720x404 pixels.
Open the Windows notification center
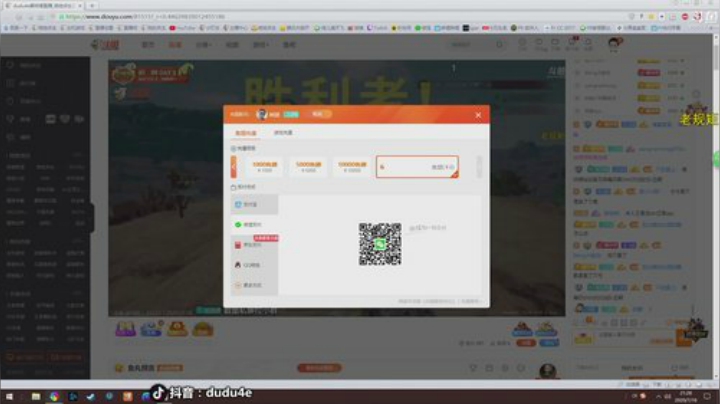click(x=708, y=396)
